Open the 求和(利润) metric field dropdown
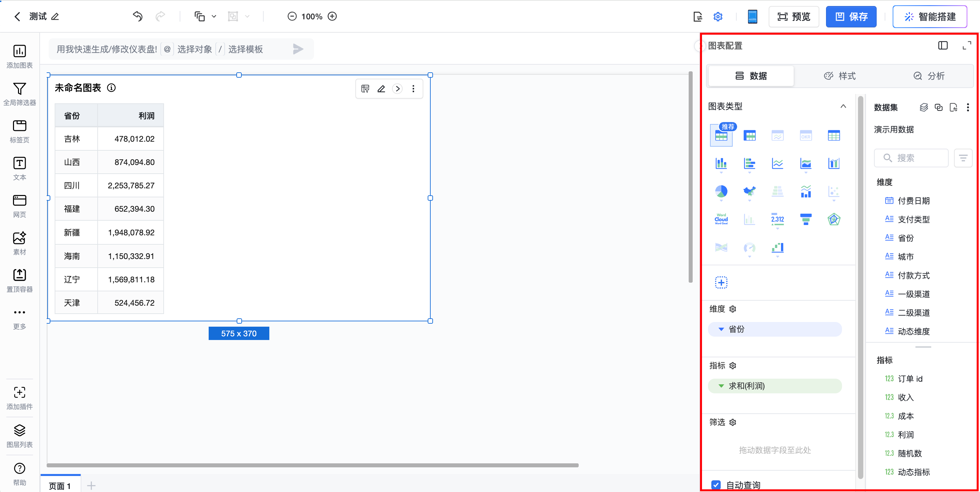Viewport: 980px width, 492px height. (721, 386)
